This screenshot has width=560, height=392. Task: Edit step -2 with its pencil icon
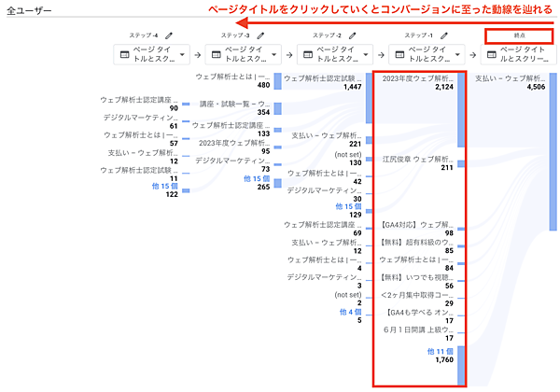[x=353, y=35]
